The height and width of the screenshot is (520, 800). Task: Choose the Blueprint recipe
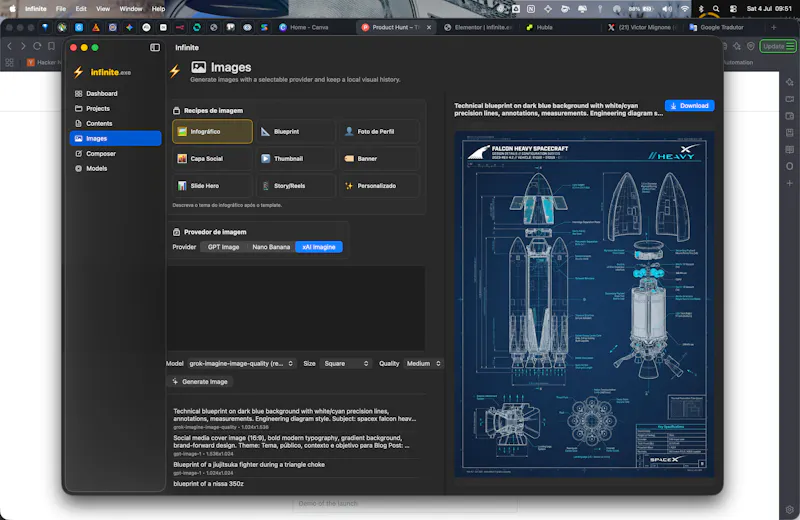pos(296,131)
